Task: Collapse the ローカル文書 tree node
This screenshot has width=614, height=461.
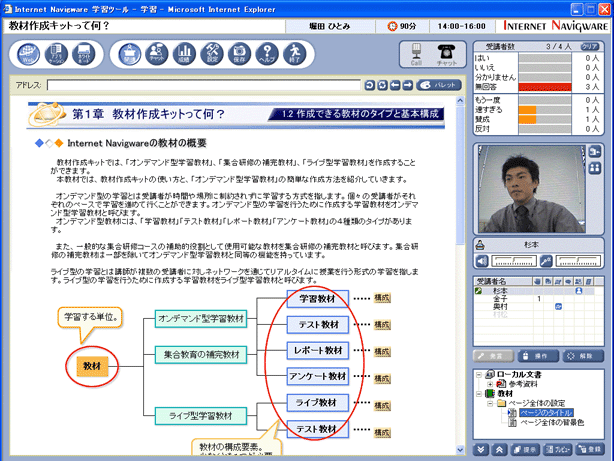Action: [479, 374]
